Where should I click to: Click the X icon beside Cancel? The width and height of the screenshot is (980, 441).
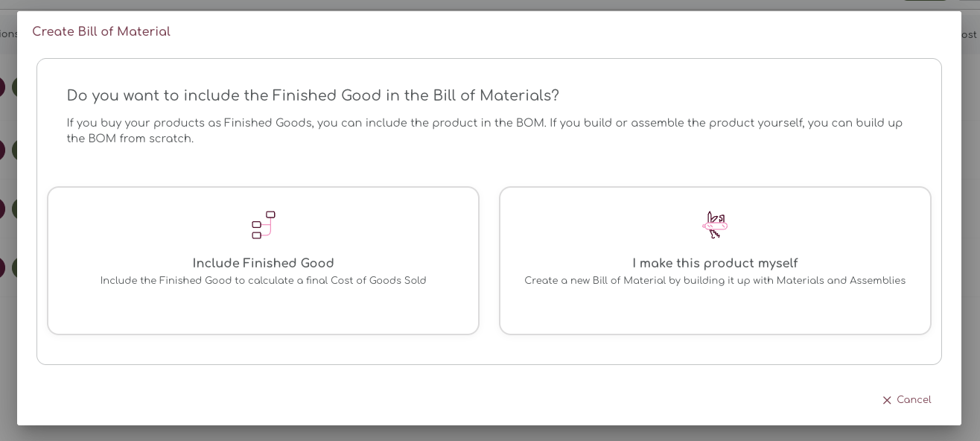pyautogui.click(x=886, y=401)
